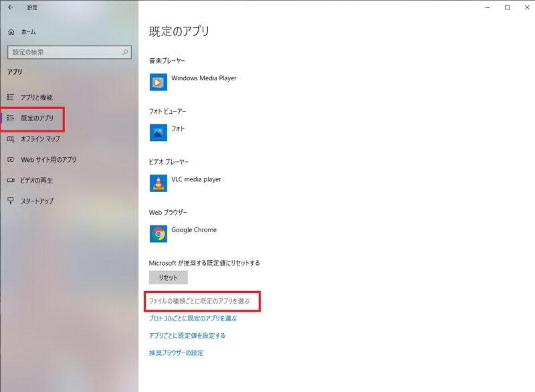Change video player from VLC media player
The width and height of the screenshot is (535, 392).
click(x=196, y=179)
